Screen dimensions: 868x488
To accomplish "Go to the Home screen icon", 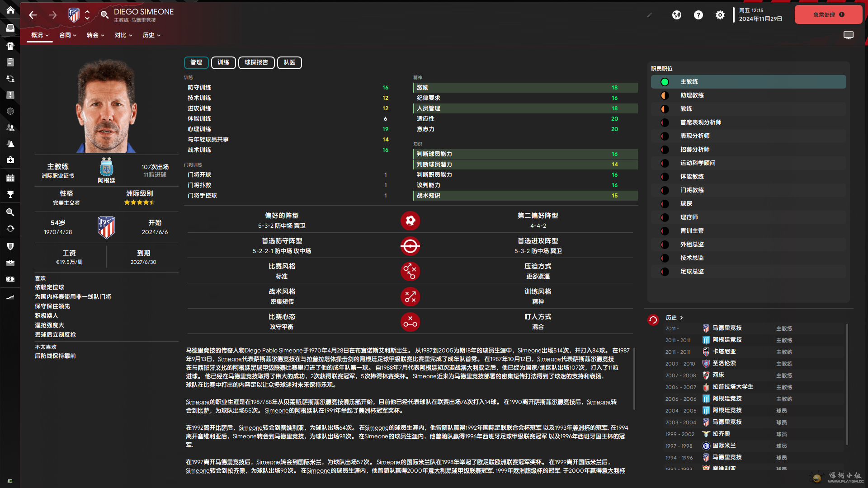I will pos(10,10).
